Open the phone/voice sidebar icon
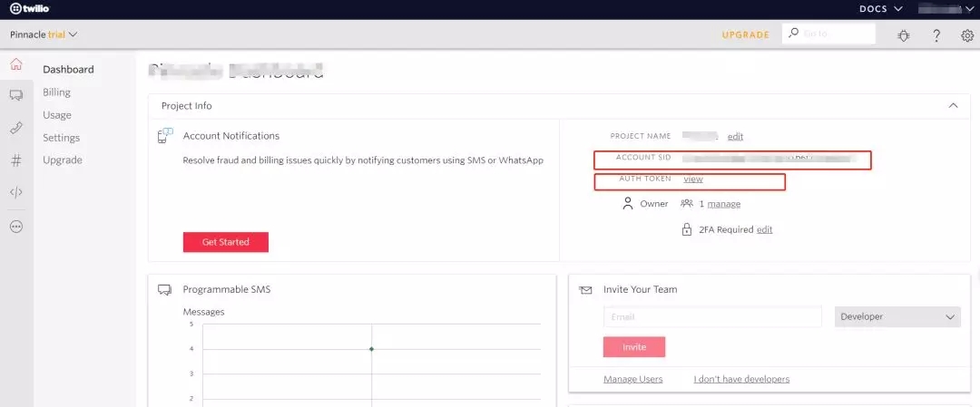The width and height of the screenshot is (980, 407). (16, 128)
